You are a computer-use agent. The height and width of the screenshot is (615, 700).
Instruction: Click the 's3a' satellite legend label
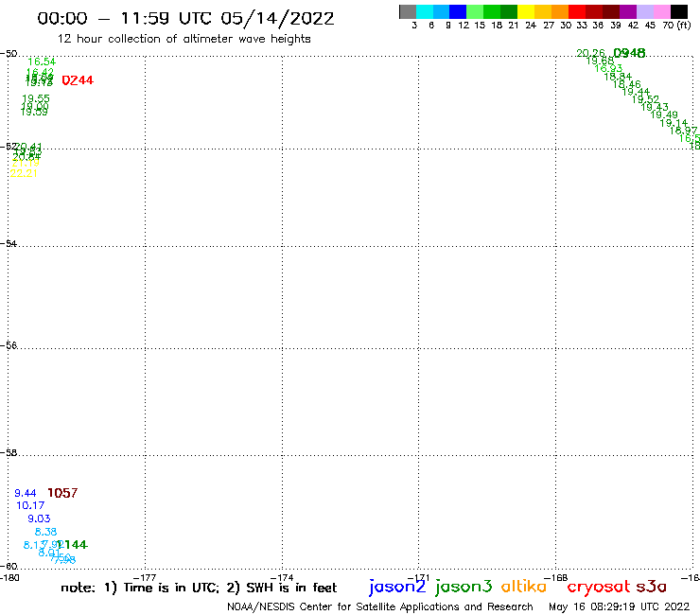(652, 587)
